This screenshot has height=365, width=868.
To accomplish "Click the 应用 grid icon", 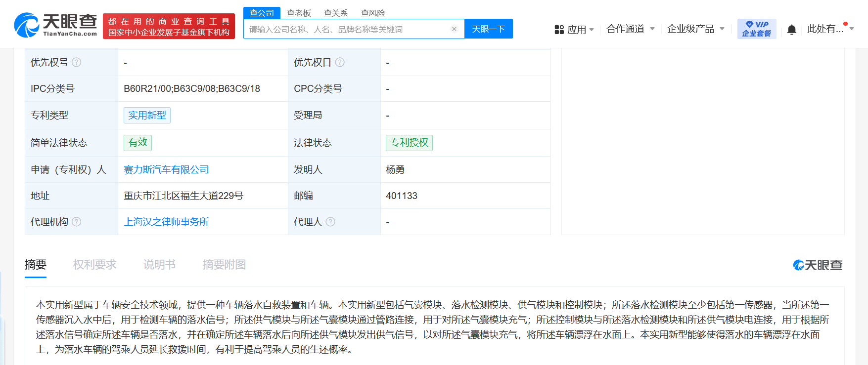I will click(x=559, y=30).
